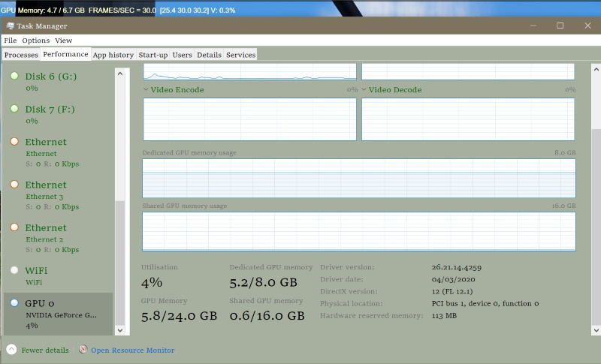Select Disk 7 (F:) in sidebar
The image size is (601, 364).
(x=59, y=114)
